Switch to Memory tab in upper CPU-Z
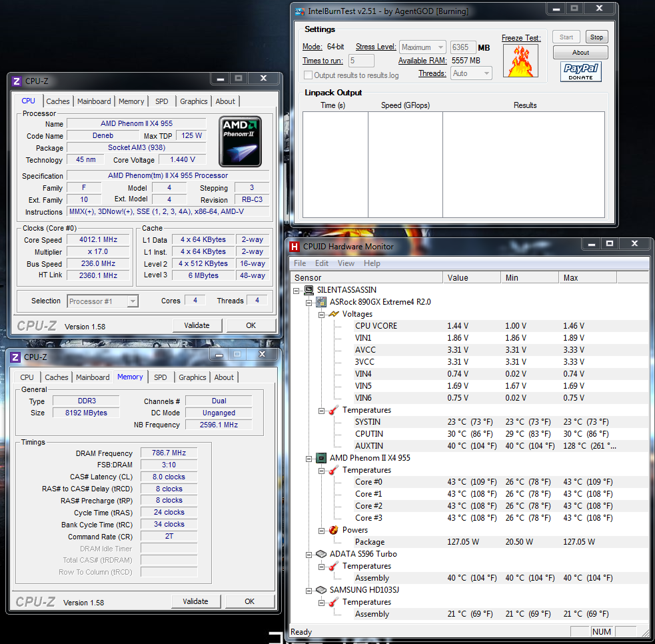Image resolution: width=655 pixels, height=644 pixels. [x=131, y=101]
